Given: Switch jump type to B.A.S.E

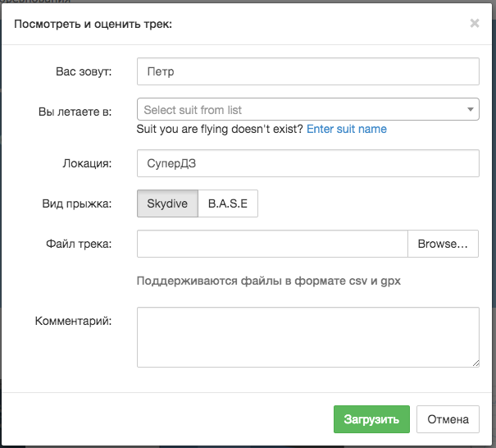Looking at the screenshot, I should [x=228, y=203].
